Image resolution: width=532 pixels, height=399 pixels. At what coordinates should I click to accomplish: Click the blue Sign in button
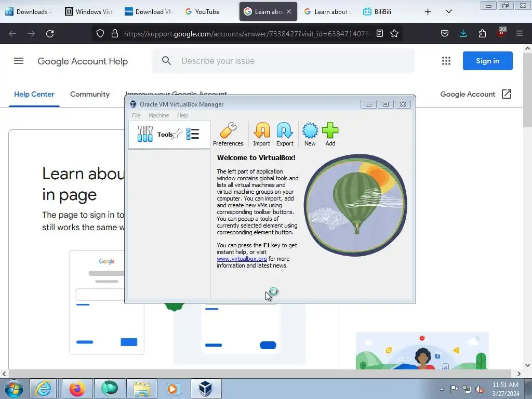click(x=487, y=61)
